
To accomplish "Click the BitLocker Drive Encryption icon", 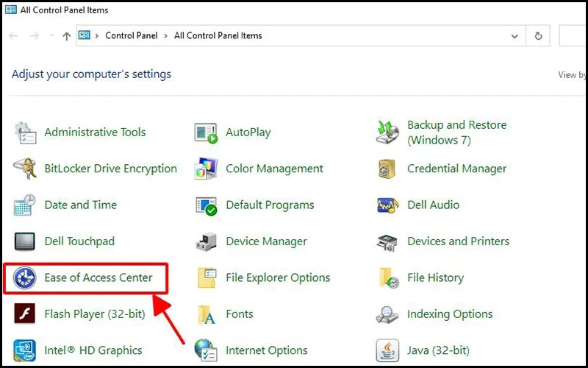I will (25, 169).
